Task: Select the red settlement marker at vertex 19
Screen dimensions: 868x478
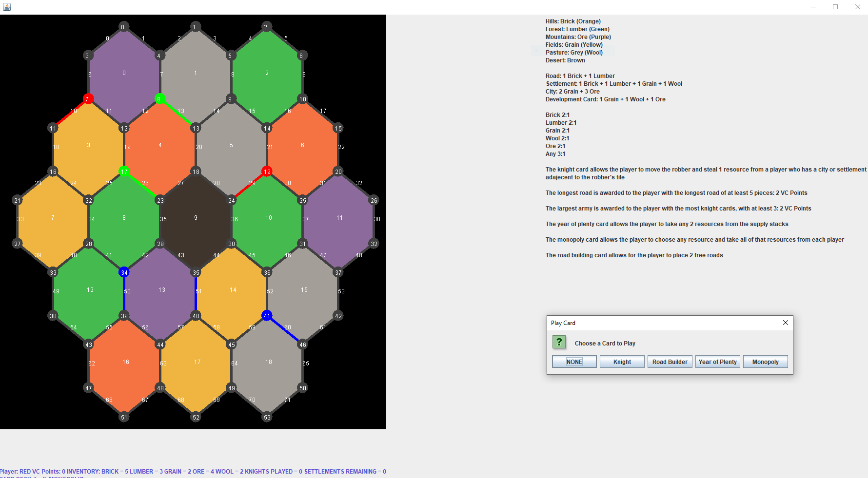Action: (267, 172)
